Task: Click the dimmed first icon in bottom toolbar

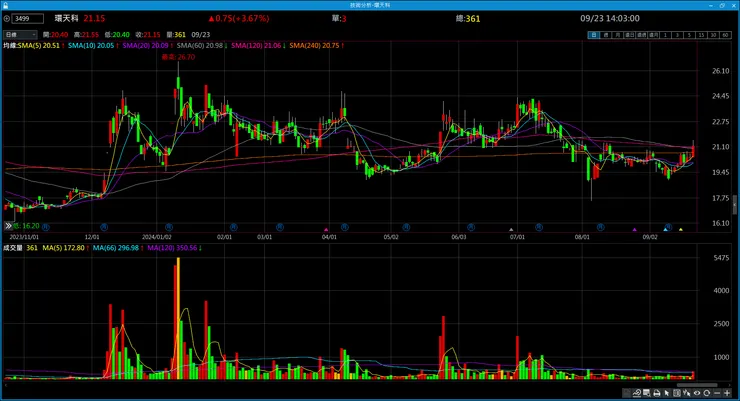Action: [x=626, y=393]
